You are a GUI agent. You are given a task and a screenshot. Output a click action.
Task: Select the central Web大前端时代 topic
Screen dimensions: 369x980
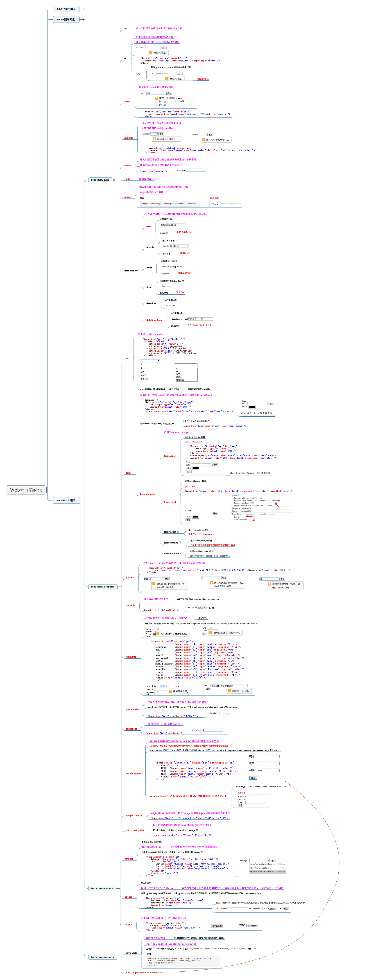tap(26, 490)
